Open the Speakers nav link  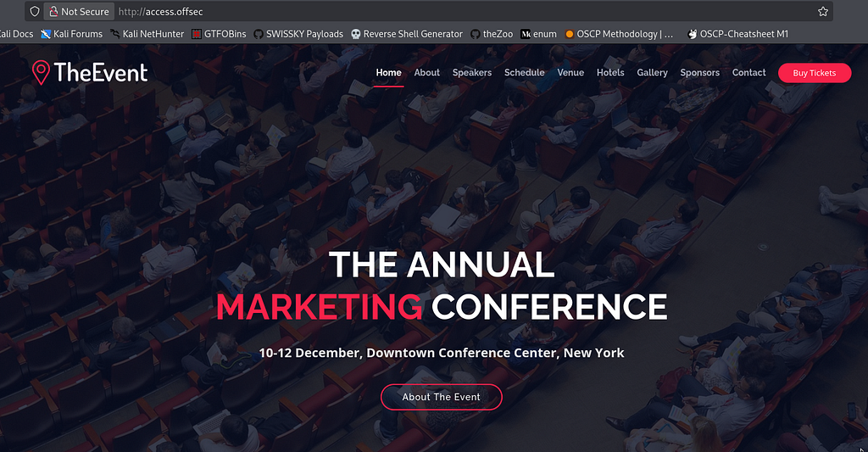pos(471,73)
